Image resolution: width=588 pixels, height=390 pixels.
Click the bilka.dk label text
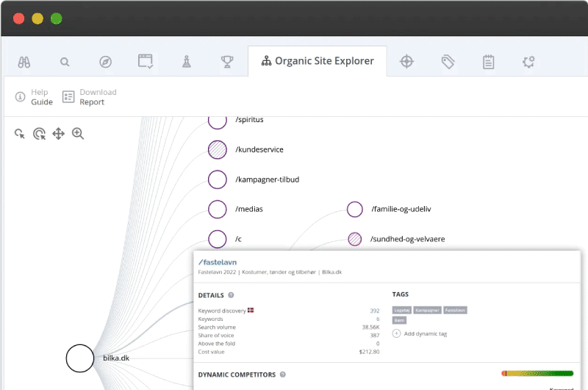(x=116, y=358)
